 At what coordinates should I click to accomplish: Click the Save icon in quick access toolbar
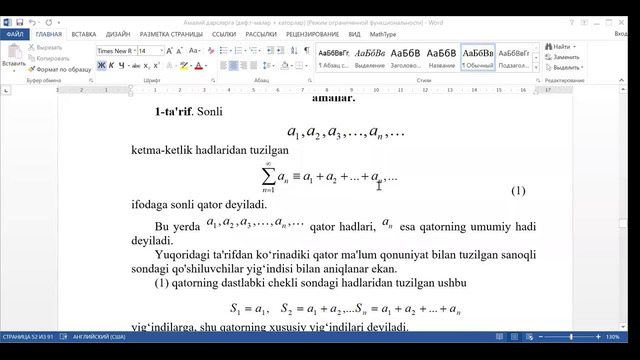point(19,22)
